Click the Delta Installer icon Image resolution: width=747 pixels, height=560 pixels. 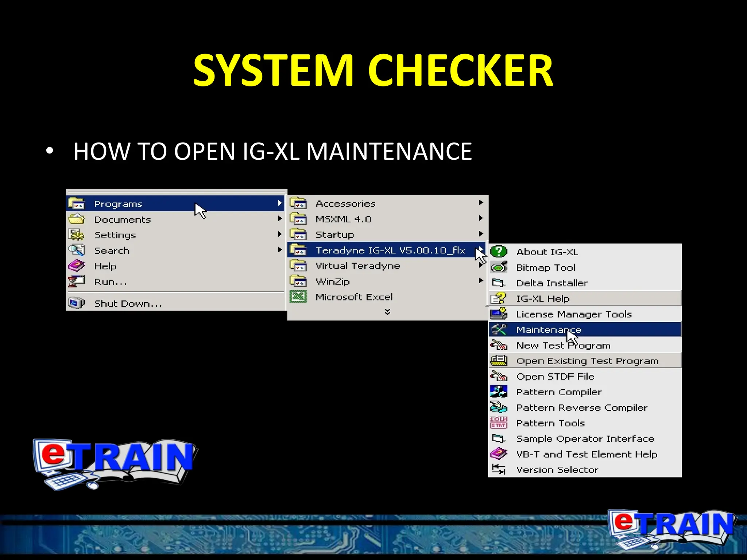[x=499, y=283]
